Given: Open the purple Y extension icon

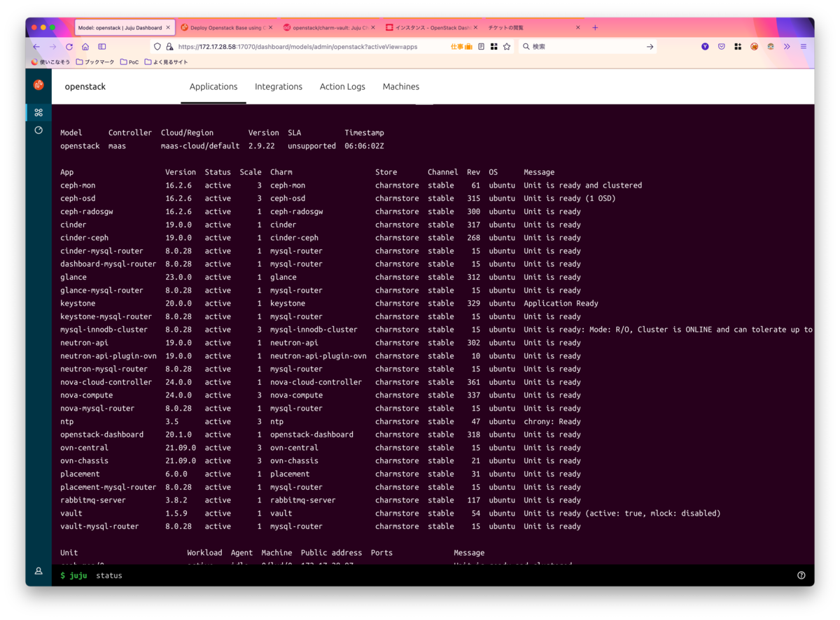Looking at the screenshot, I should pyautogui.click(x=705, y=47).
